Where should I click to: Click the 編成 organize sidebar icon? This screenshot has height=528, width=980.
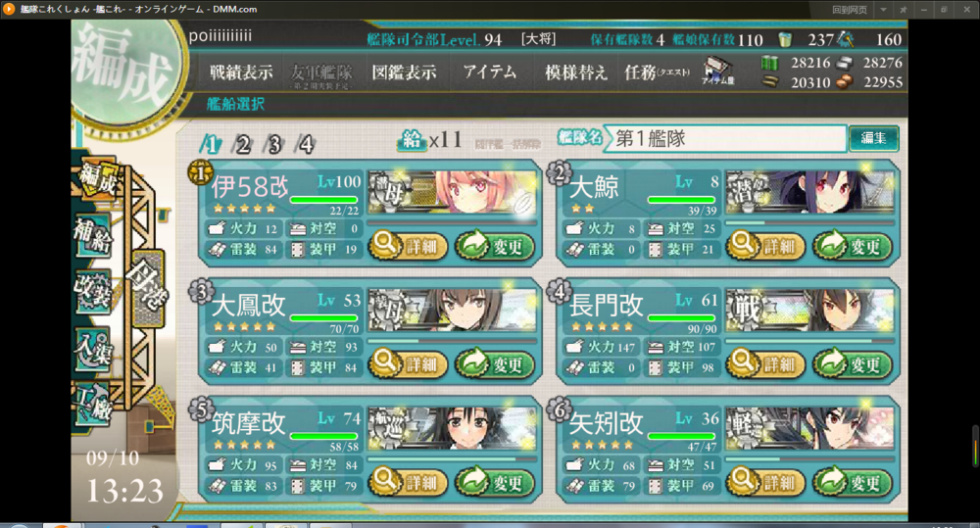pyautogui.click(x=97, y=179)
